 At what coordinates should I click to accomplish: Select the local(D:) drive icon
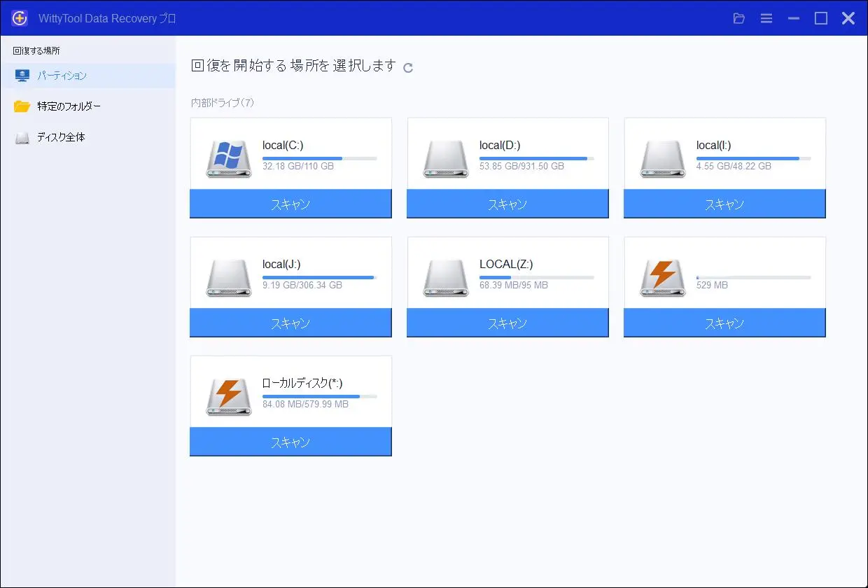click(x=445, y=157)
